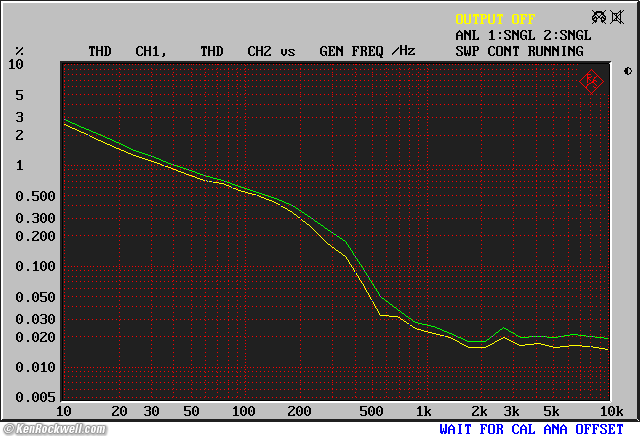The width and height of the screenshot is (640, 436).
Task: Click the X-axis label 3k
Action: tap(511, 411)
